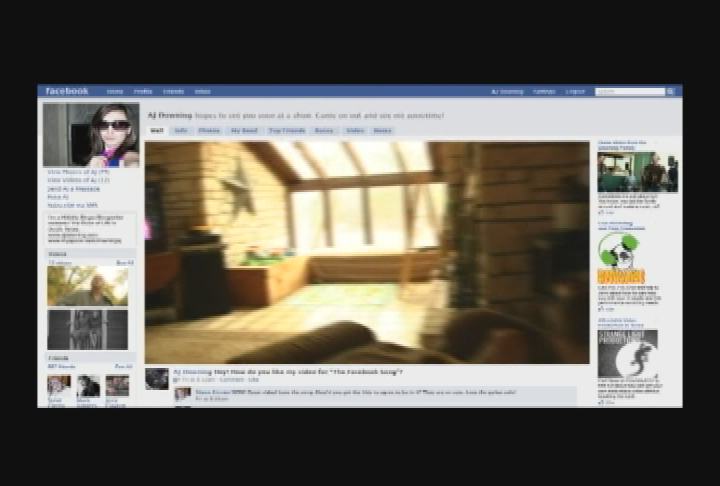Open first video thumbnail in sidebar

tap(87, 286)
